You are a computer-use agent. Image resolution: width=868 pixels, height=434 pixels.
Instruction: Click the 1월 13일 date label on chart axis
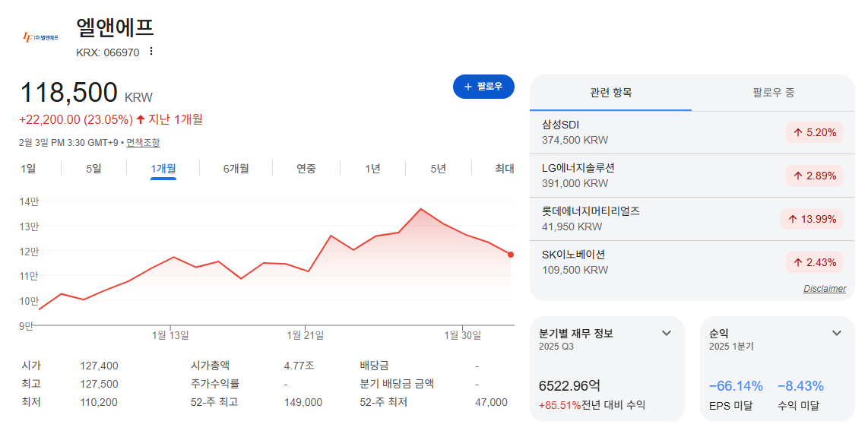(x=170, y=335)
